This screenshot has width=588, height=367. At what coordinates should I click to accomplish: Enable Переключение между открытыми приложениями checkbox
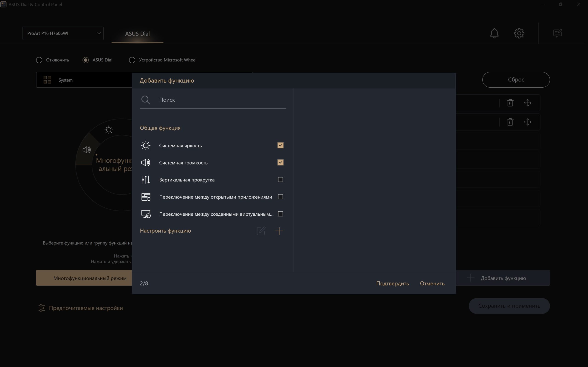tap(280, 197)
